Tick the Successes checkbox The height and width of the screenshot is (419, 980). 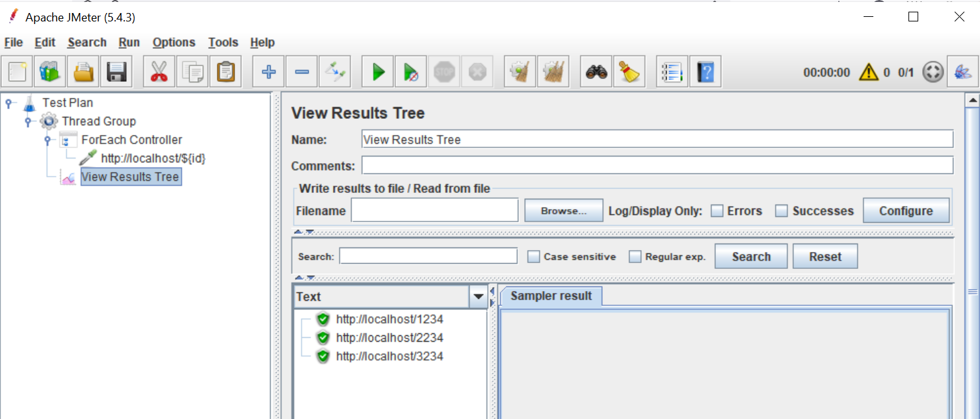[782, 211]
